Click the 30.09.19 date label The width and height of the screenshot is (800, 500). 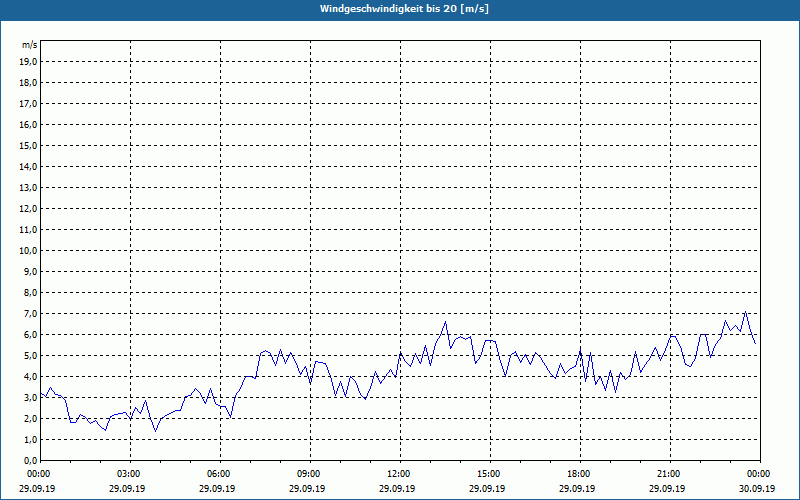757,488
